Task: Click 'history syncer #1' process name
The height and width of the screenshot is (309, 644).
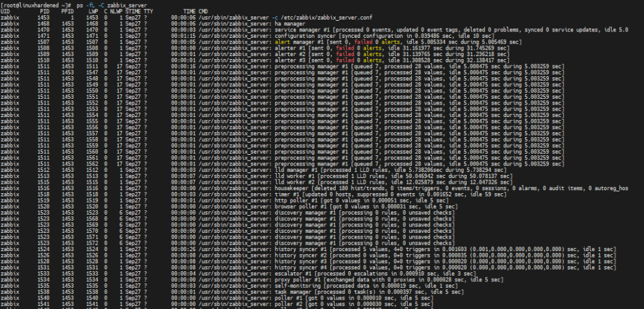Action: pos(300,249)
